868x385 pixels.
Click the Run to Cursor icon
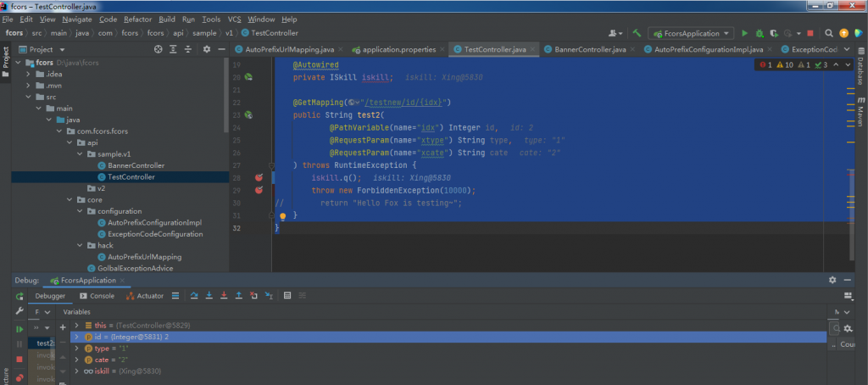coord(269,296)
